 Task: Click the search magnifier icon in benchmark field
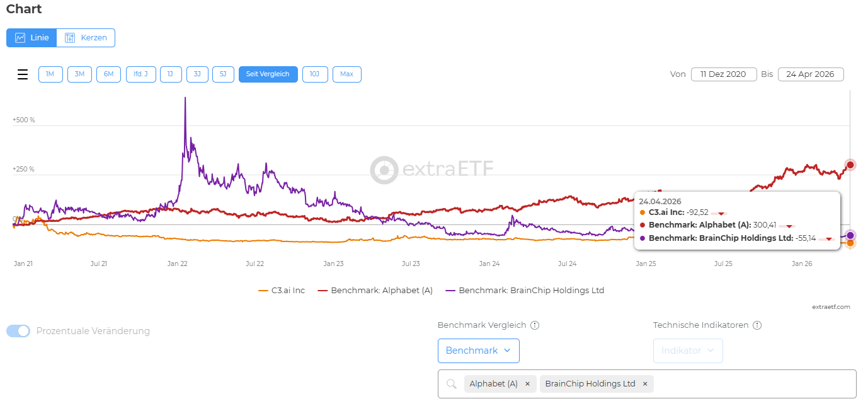pos(451,384)
